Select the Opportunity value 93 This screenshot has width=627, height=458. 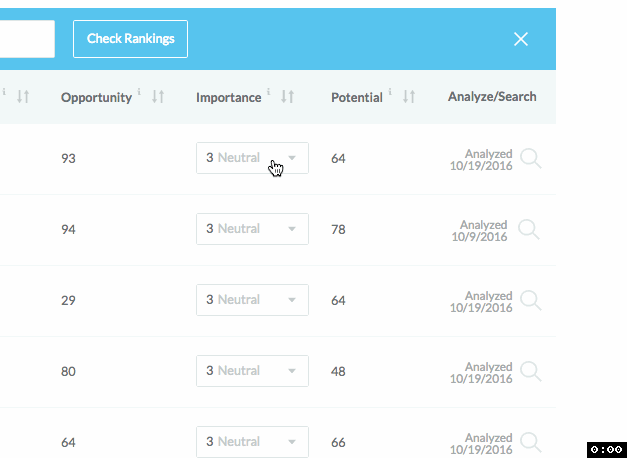[x=68, y=158]
